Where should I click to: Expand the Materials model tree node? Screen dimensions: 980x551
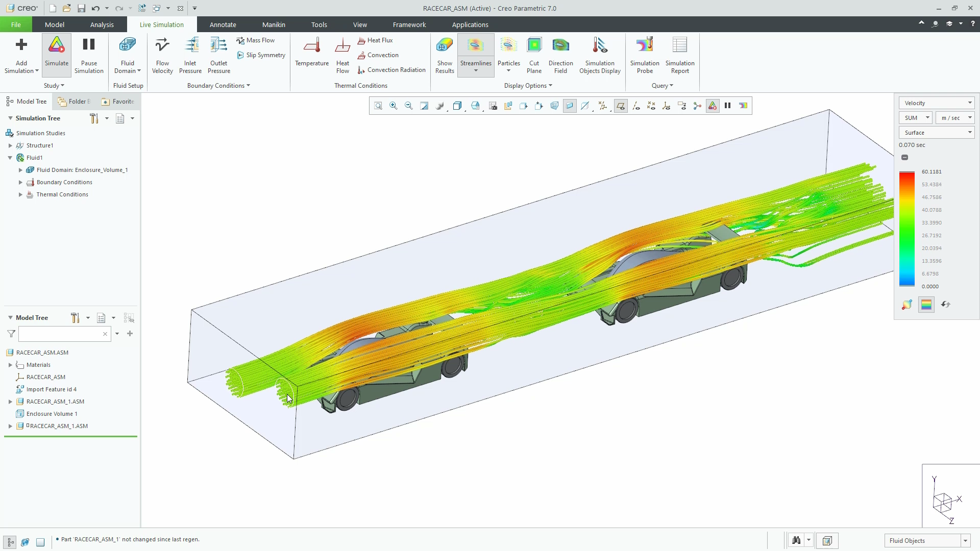10,365
